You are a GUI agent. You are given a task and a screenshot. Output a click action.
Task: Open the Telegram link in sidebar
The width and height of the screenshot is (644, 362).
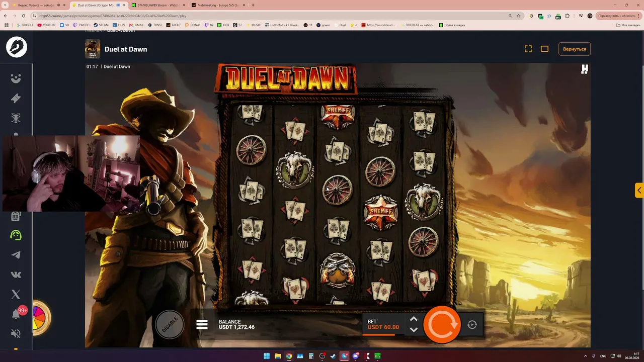click(x=16, y=255)
